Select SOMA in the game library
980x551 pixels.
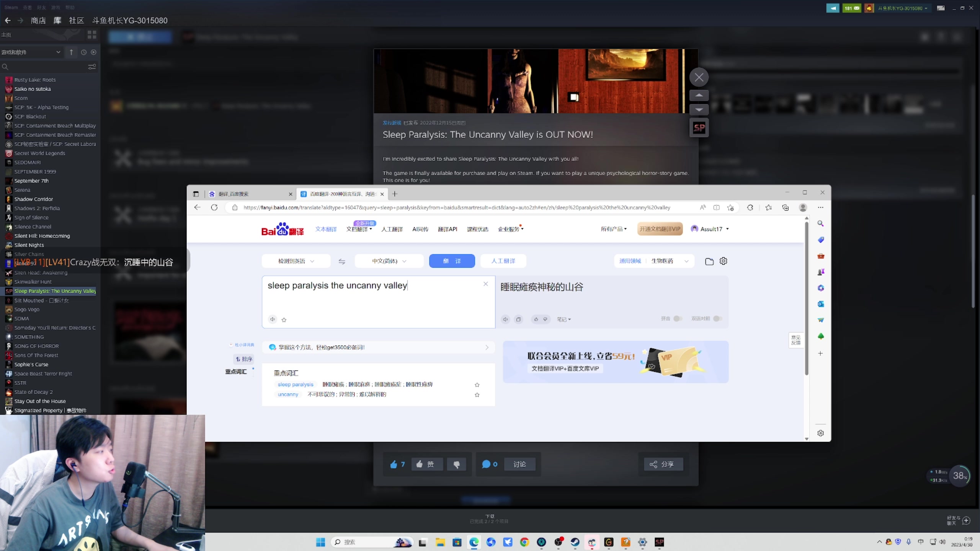pos(22,318)
